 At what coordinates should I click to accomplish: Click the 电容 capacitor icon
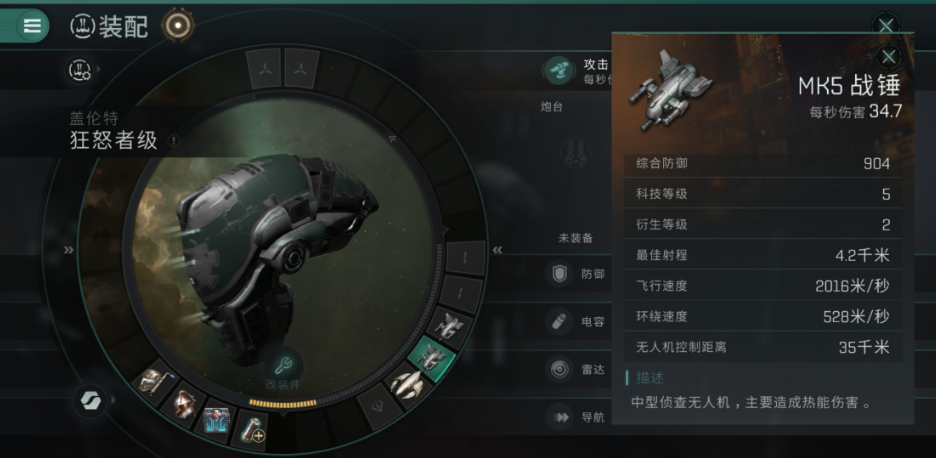[x=559, y=321]
